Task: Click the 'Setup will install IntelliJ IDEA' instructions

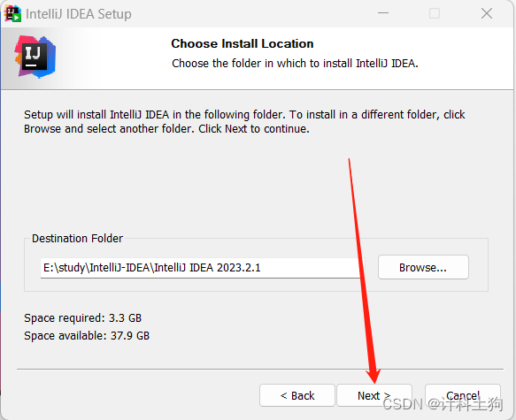Action: point(244,122)
